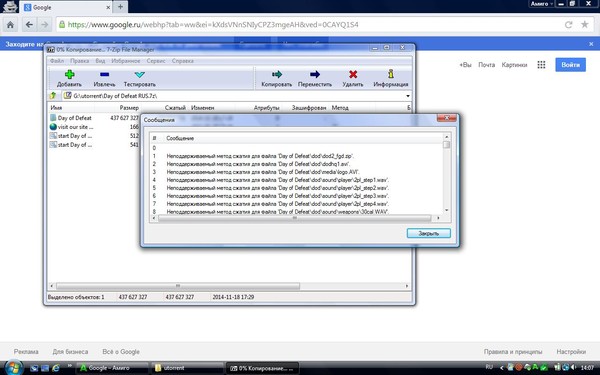600x375 pixels.
Task: Open the Амиго user menu dropdown
Action: pos(541,4)
